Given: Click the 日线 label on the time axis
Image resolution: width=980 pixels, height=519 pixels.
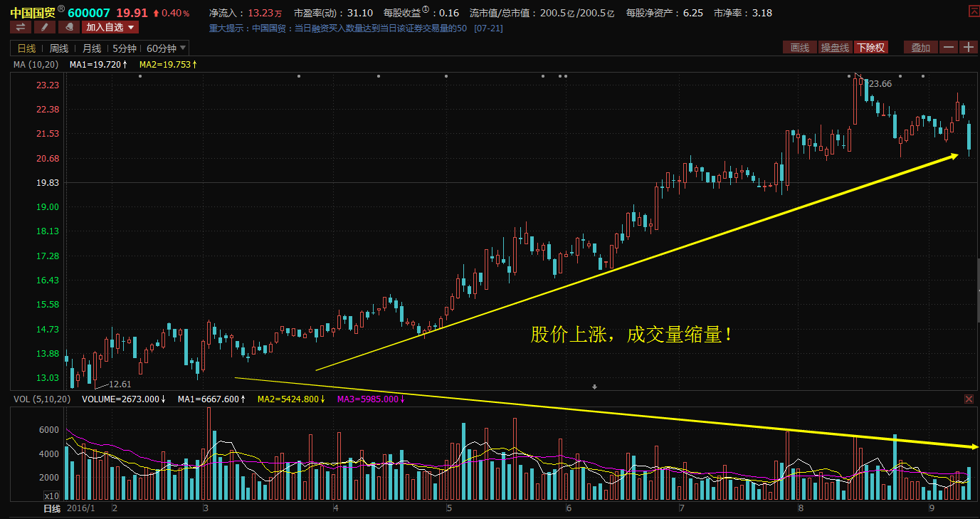Looking at the screenshot, I should click(x=52, y=509).
